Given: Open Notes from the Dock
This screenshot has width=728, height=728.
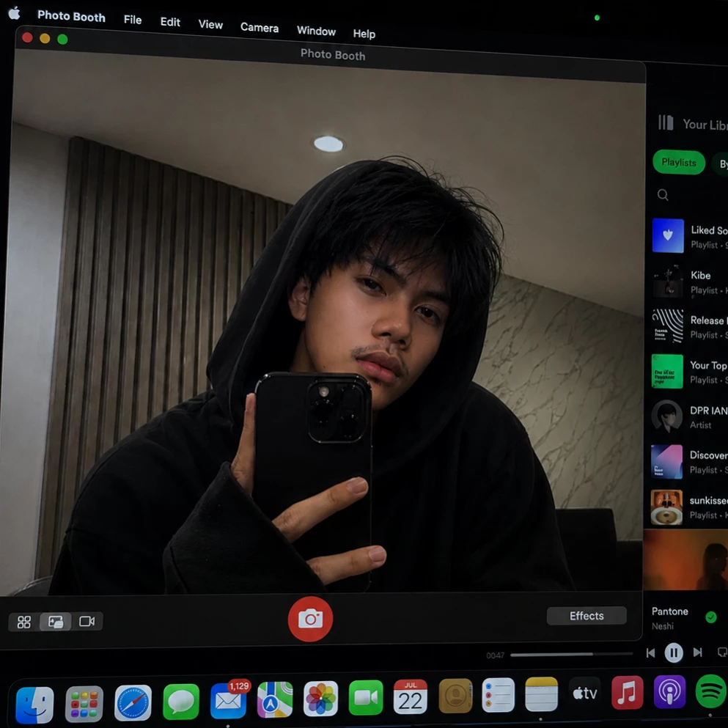Looking at the screenshot, I should coord(541,694).
